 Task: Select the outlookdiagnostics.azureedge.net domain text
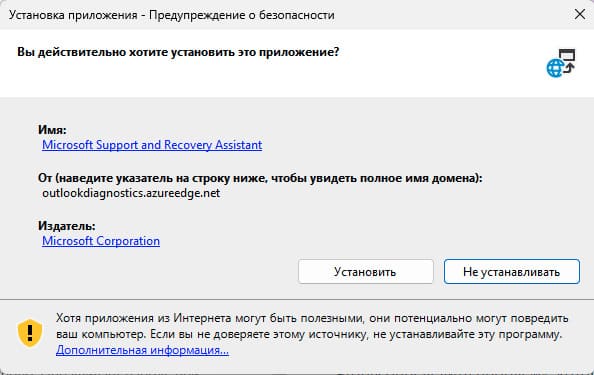pos(131,193)
